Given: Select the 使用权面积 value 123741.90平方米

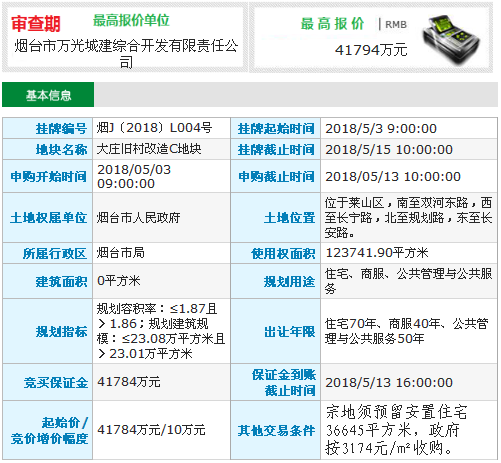Looking at the screenshot, I should tap(377, 253).
